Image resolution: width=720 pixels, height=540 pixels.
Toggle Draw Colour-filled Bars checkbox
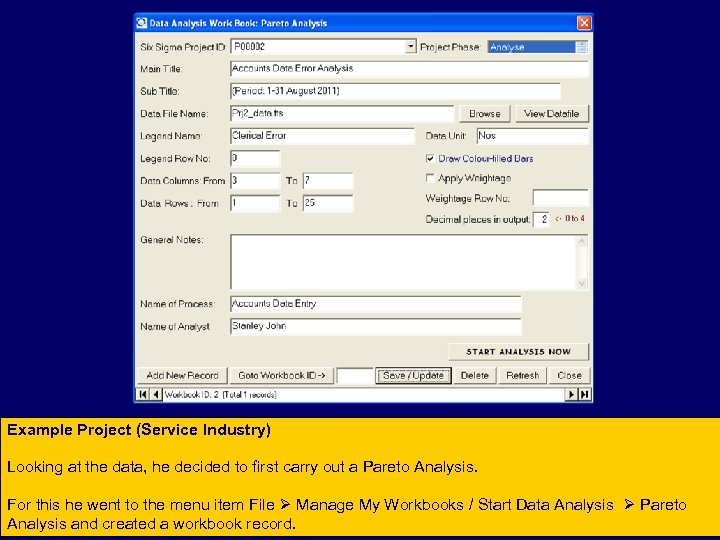point(430,158)
